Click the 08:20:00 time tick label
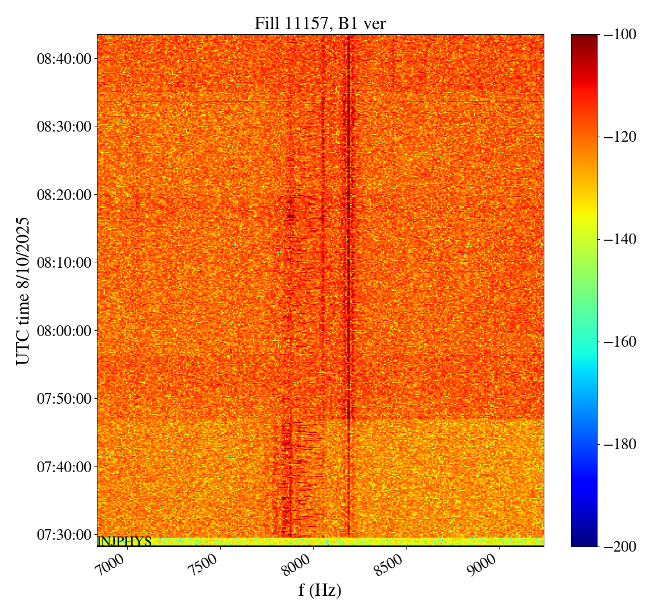672x616 pixels. 64,194
